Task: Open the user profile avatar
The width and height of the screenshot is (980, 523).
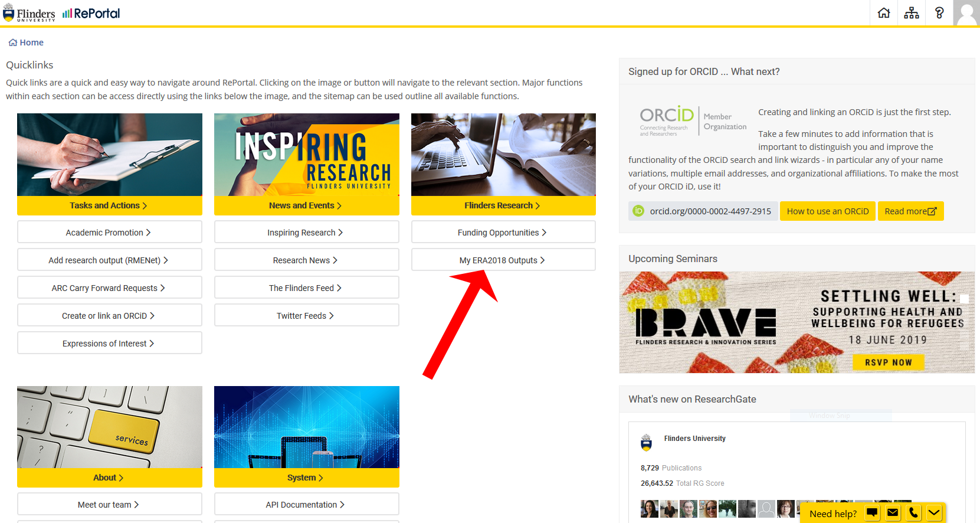Action: tap(966, 13)
